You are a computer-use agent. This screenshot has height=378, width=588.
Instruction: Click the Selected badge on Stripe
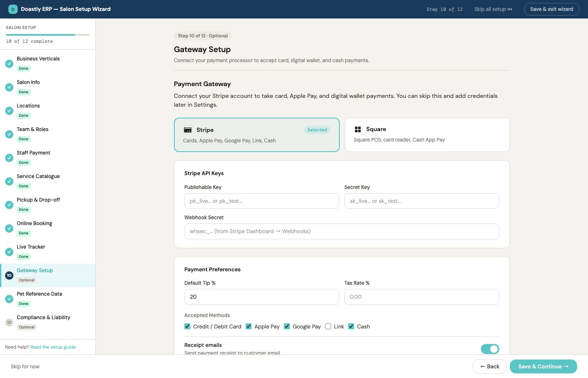[317, 130]
